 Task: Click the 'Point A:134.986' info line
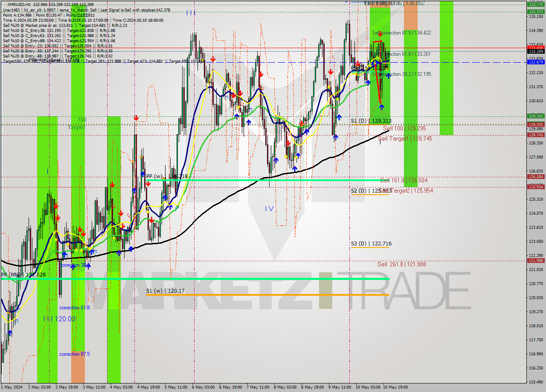tap(49, 15)
